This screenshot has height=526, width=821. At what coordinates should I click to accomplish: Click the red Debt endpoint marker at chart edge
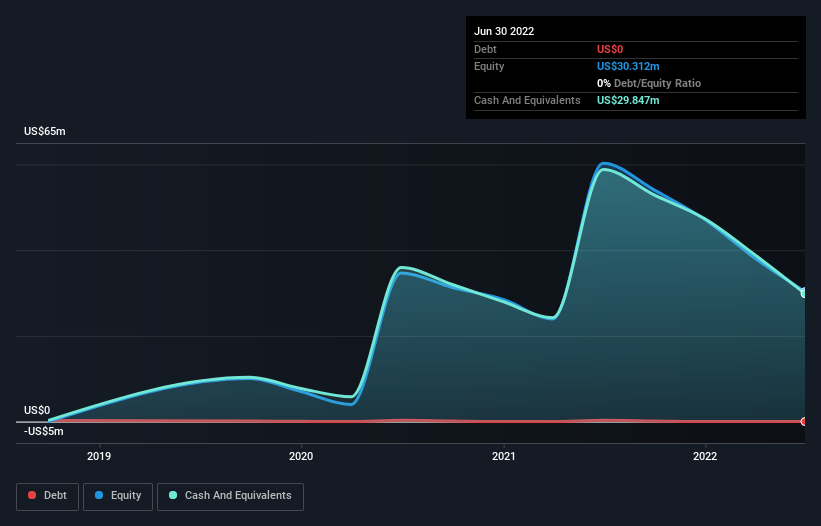tap(804, 421)
